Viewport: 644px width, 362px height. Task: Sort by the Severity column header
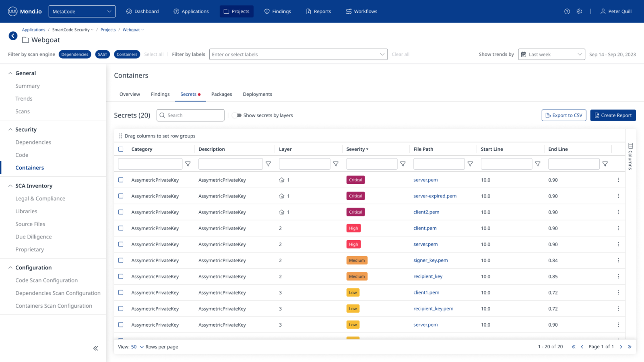357,149
